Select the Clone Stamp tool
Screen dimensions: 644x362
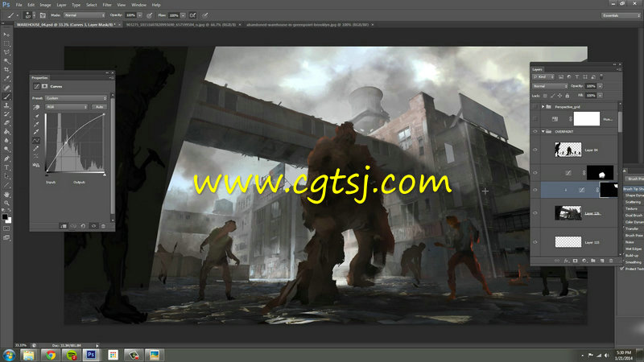pyautogui.click(x=6, y=105)
